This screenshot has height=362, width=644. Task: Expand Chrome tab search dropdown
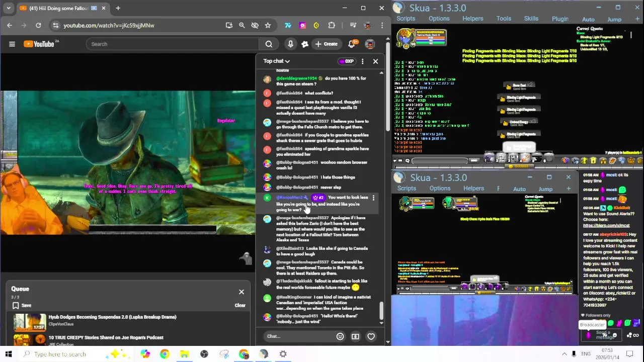9,8
